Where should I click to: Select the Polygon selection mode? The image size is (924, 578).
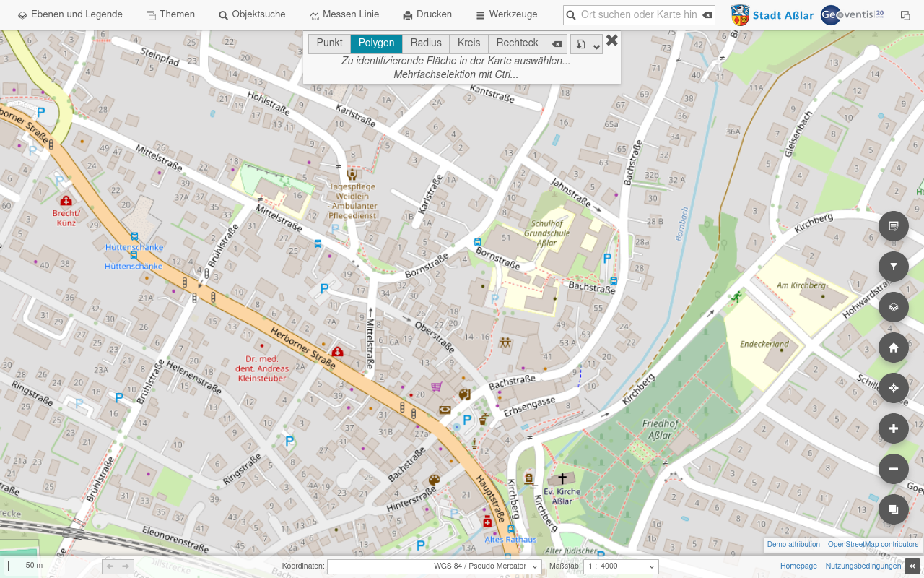(376, 43)
